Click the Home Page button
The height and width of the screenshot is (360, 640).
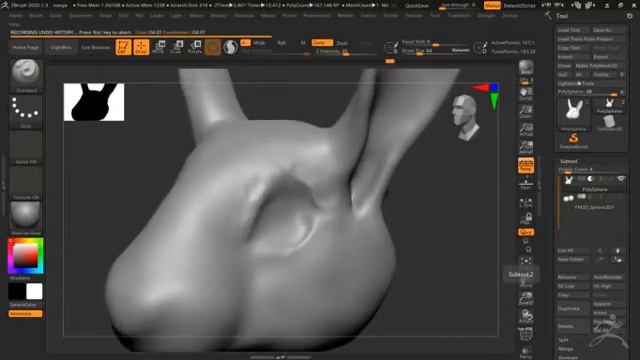(25, 47)
